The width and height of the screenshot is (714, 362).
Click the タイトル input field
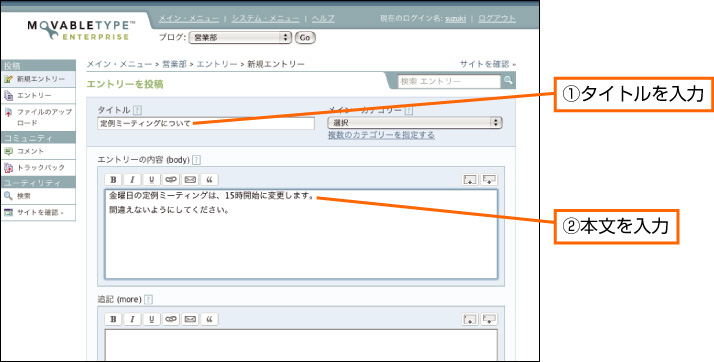pos(206,123)
